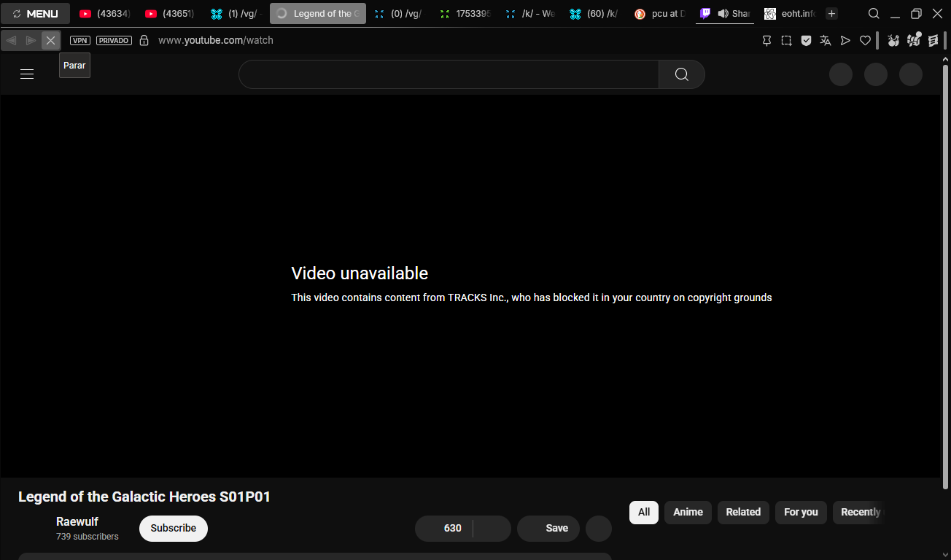Open a new tab with plus button

(x=831, y=14)
